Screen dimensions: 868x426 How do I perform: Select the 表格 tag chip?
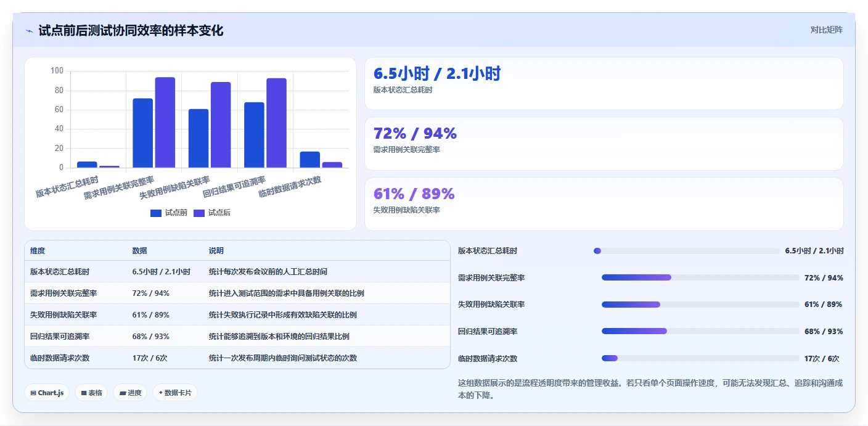(x=91, y=393)
